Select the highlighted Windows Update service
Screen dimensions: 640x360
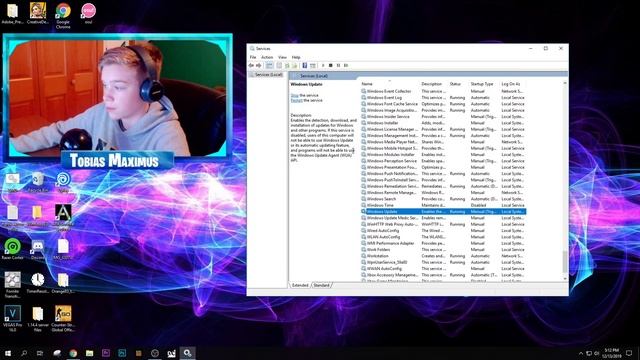(x=443, y=211)
